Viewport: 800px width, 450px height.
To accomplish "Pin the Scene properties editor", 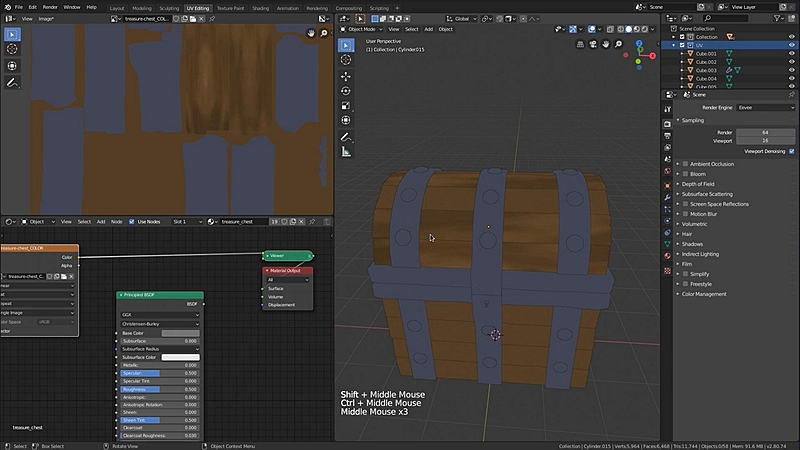I will (x=791, y=94).
